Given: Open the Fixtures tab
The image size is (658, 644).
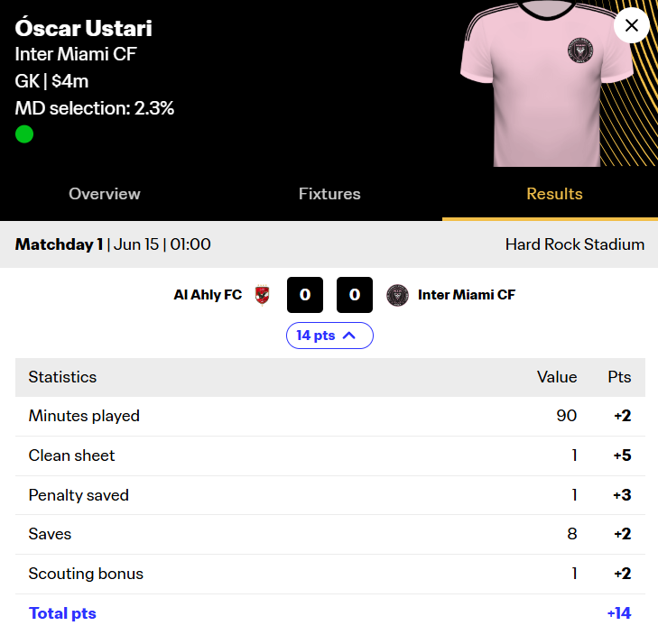Looking at the screenshot, I should click(x=329, y=194).
